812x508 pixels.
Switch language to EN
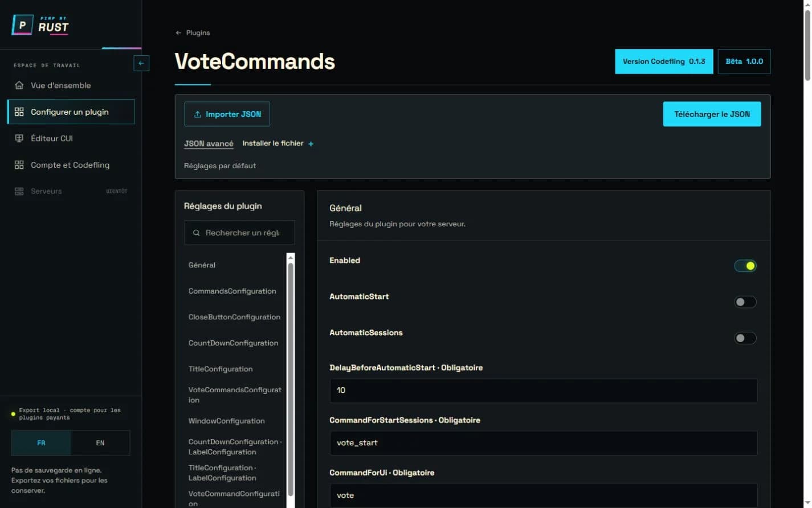tap(100, 443)
